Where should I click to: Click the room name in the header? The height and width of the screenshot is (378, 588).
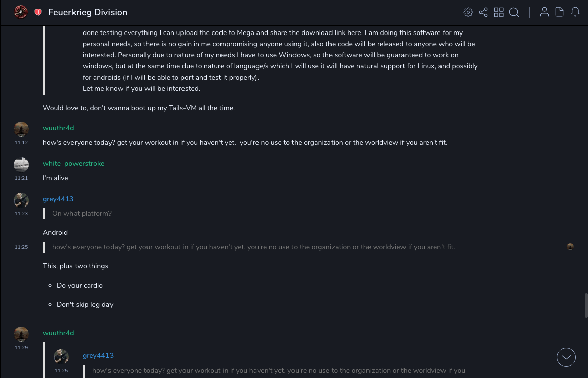pos(88,12)
